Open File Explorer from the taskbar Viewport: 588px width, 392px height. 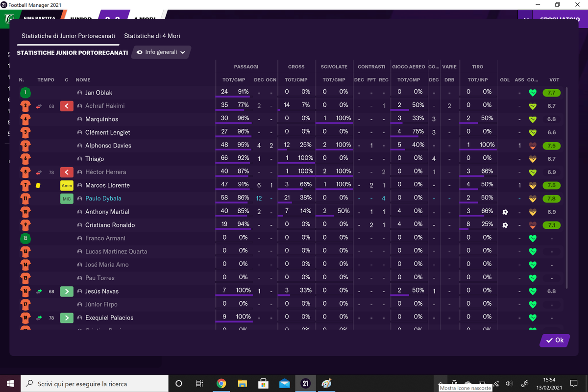click(242, 384)
